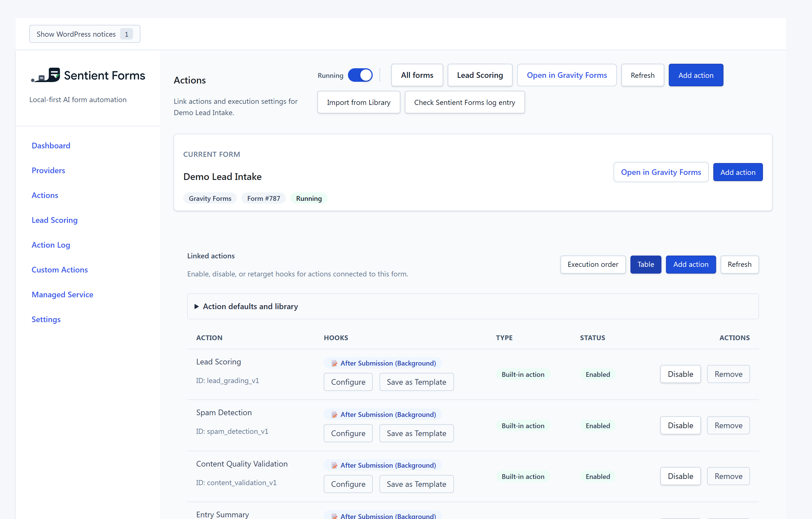Click the HOOKS column header
Image resolution: width=812 pixels, height=519 pixels.
click(336, 338)
